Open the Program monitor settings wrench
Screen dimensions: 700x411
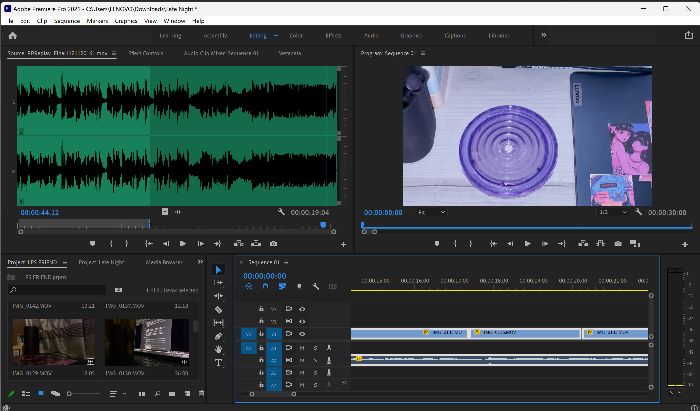638,212
